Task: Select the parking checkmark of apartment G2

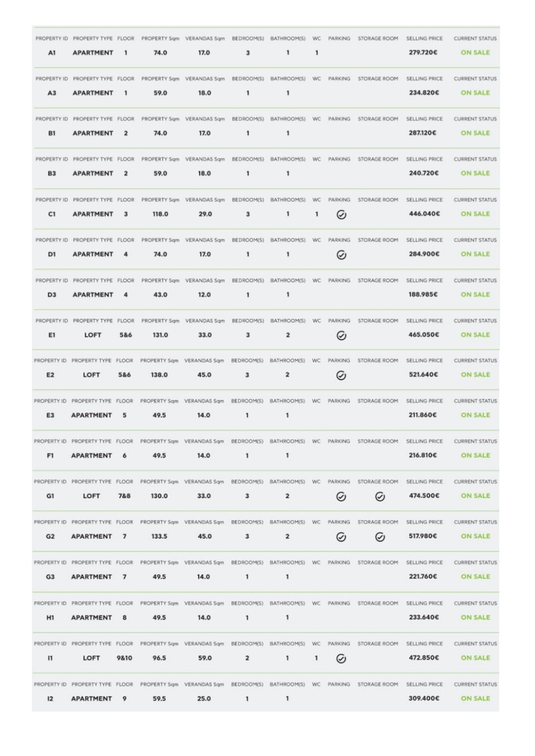Action: tap(341, 537)
